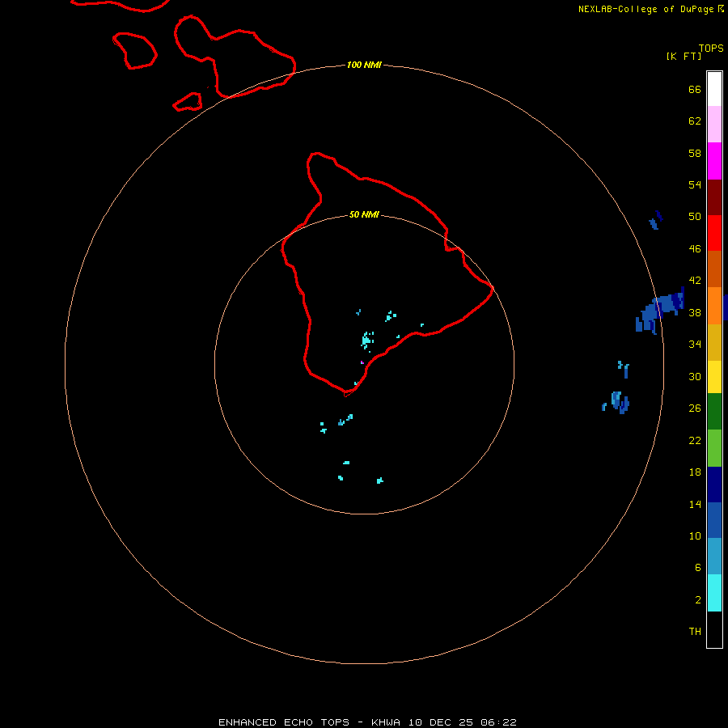Image resolution: width=728 pixels, height=728 pixels.
Task: Click the '100 NMI' range ring label
Action: [x=364, y=65]
